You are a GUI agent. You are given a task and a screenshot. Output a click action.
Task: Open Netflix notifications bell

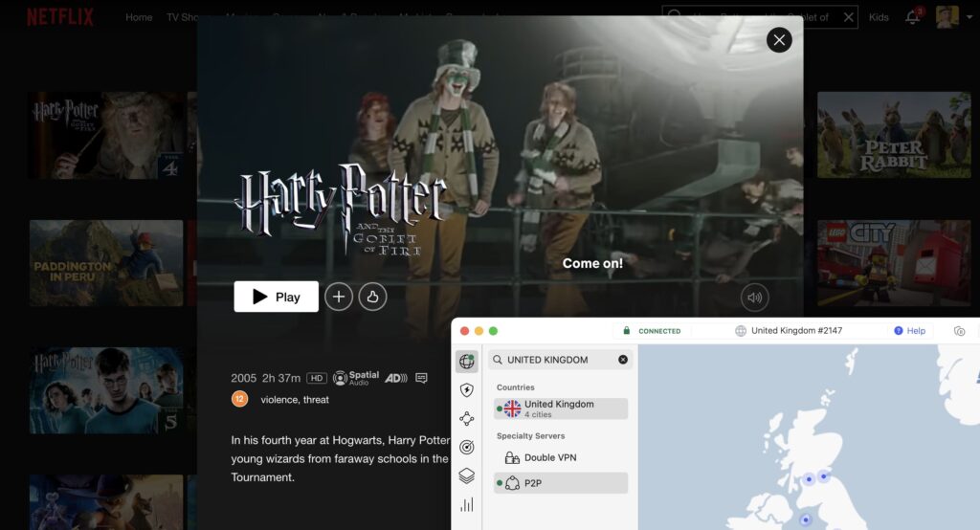pyautogui.click(x=913, y=17)
